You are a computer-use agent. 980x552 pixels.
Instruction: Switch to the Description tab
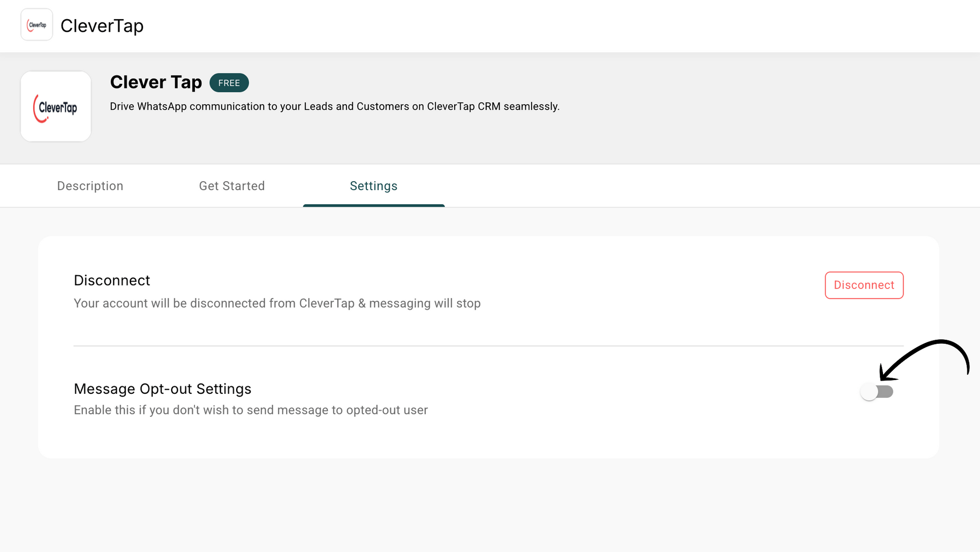pos(90,186)
